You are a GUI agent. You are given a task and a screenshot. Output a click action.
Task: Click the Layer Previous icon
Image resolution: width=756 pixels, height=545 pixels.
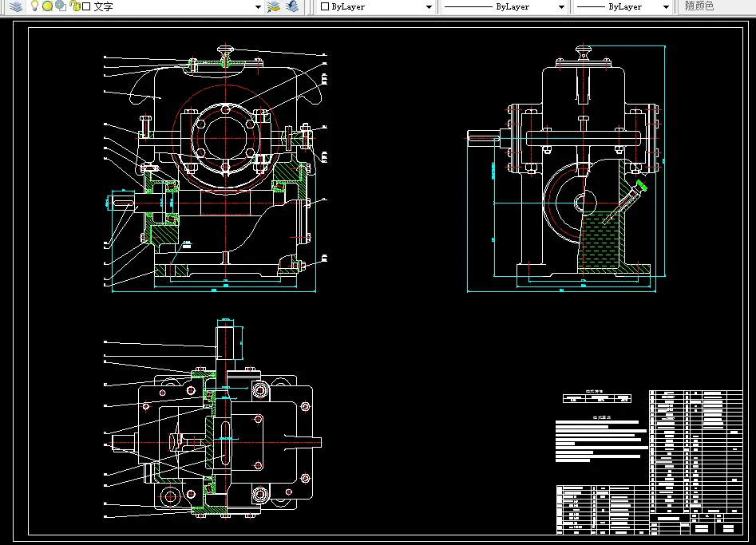pos(292,6)
